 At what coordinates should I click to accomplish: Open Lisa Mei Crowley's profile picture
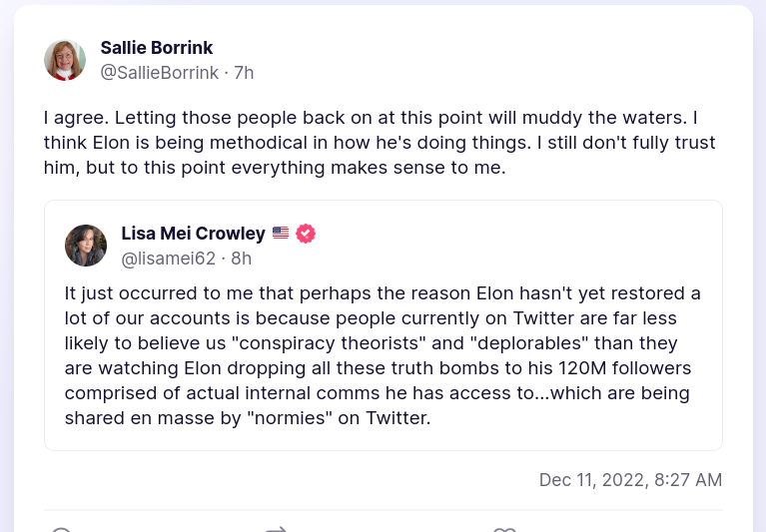point(86,246)
